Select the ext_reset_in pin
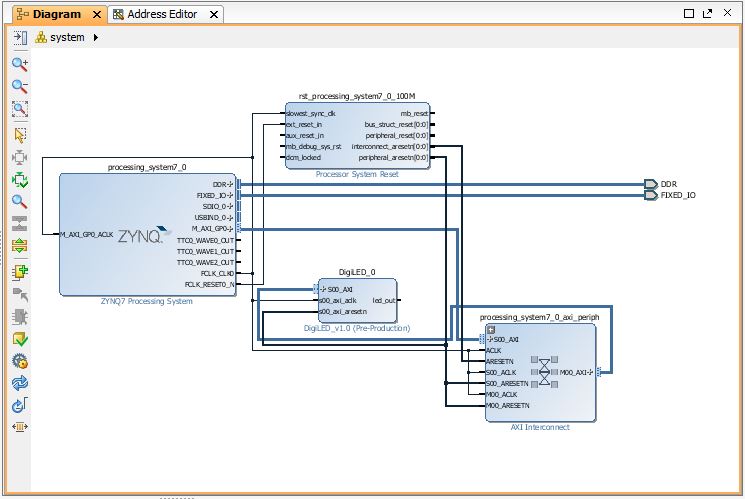 pos(304,125)
